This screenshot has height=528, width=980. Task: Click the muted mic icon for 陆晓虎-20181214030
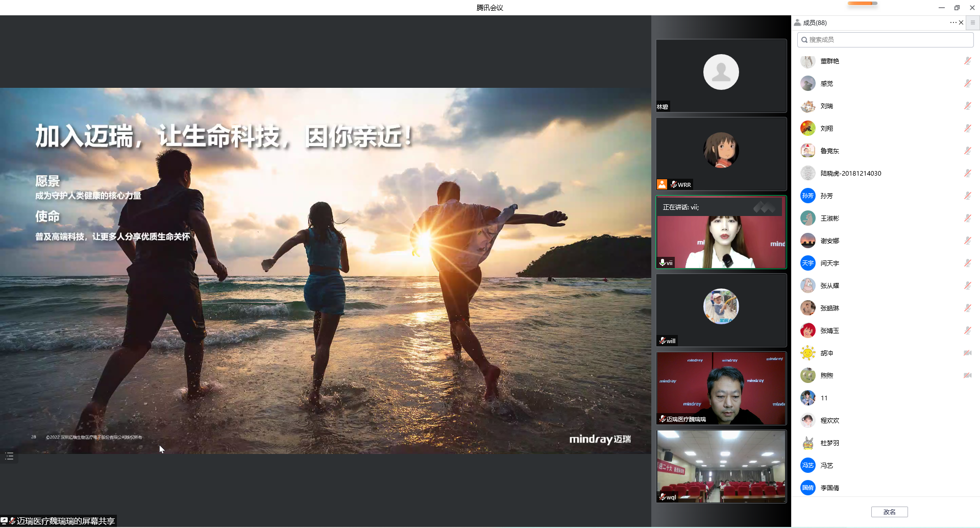(967, 174)
